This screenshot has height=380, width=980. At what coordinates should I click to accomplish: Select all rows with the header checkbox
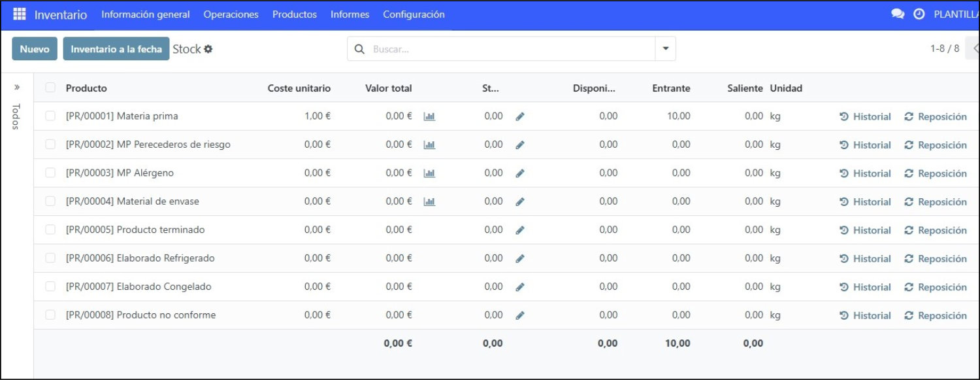pos(50,88)
